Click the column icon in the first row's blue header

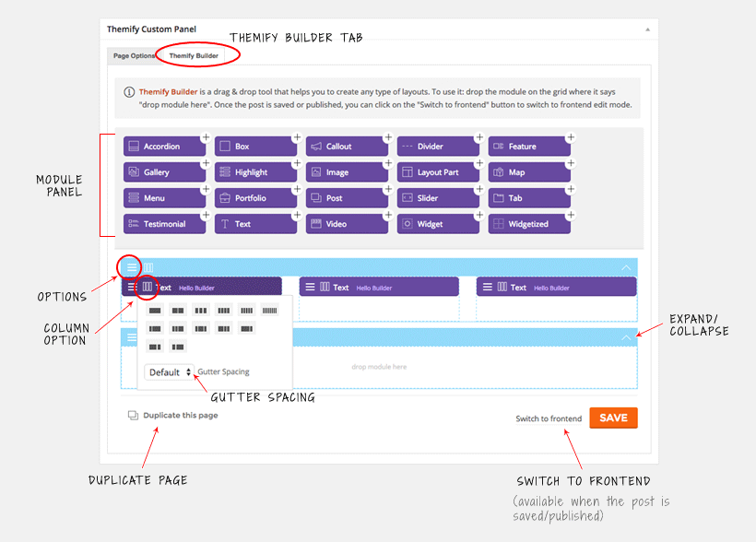[x=148, y=267]
